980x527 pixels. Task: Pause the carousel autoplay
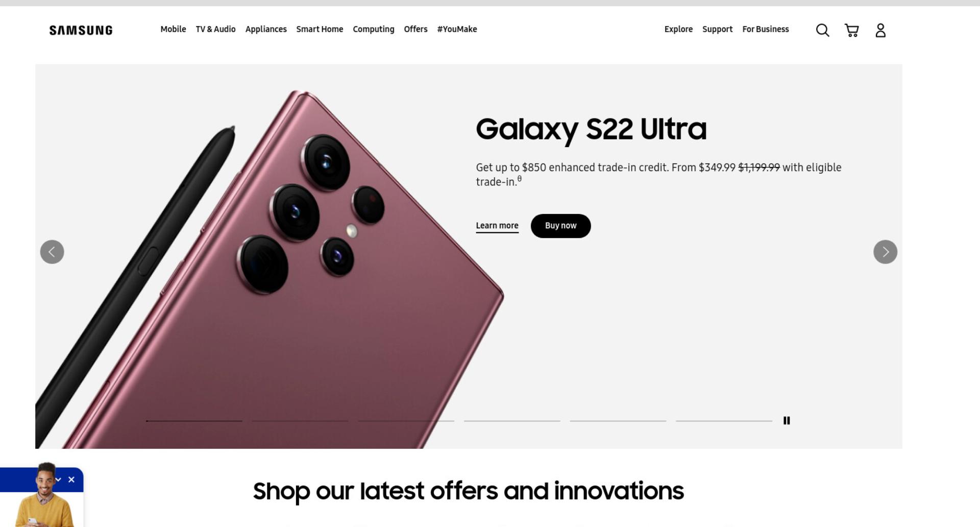coord(787,420)
